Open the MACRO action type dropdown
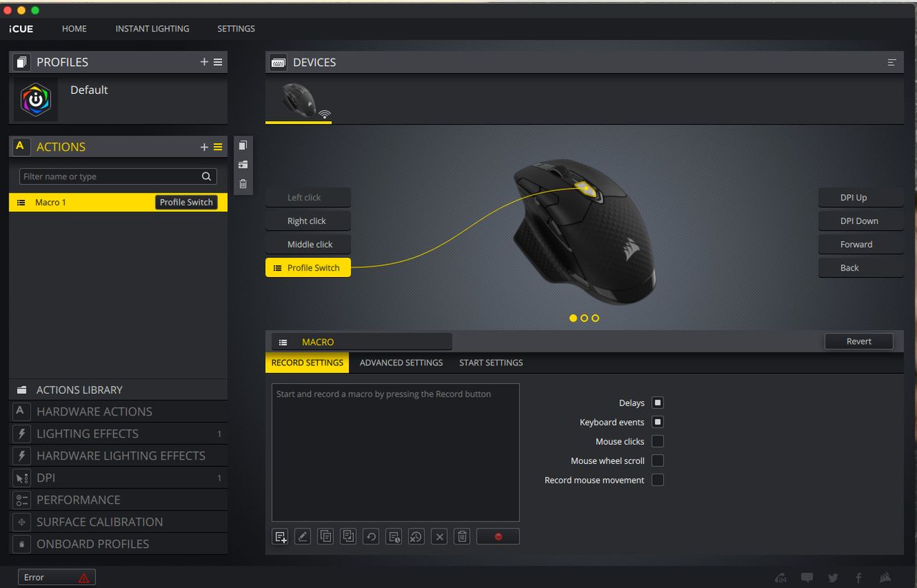Viewport: 917px width, 588px height. (362, 342)
